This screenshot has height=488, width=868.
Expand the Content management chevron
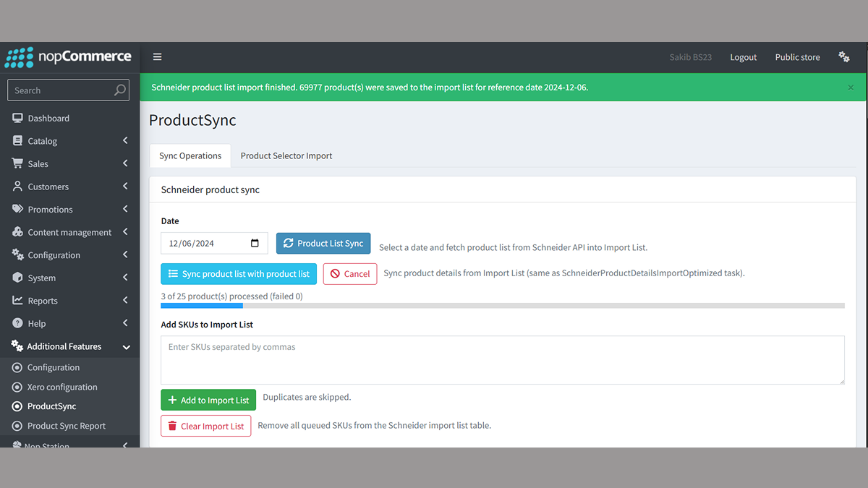[125, 232]
